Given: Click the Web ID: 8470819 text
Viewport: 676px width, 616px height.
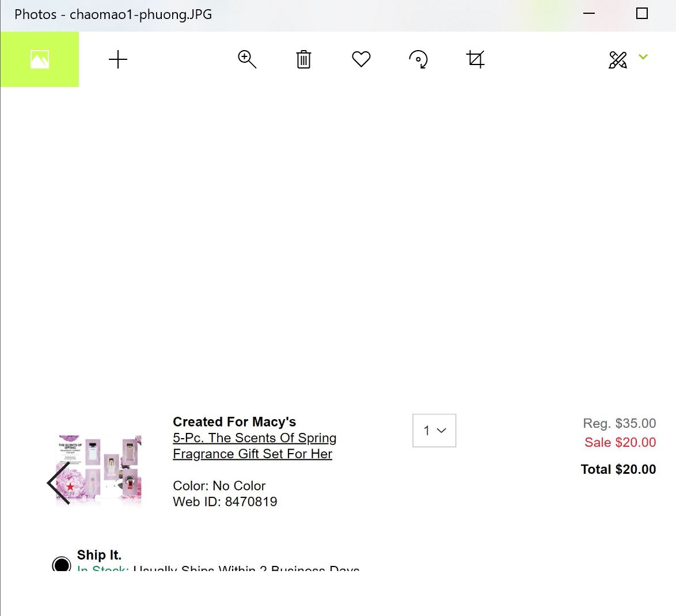Looking at the screenshot, I should (225, 501).
